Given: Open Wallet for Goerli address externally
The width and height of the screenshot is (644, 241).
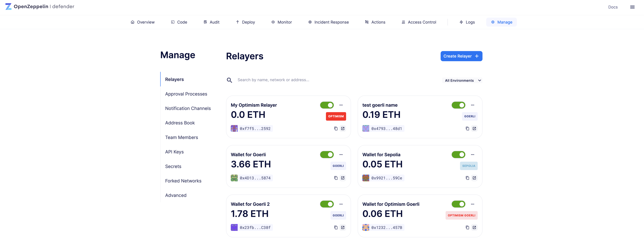Looking at the screenshot, I should [343, 178].
